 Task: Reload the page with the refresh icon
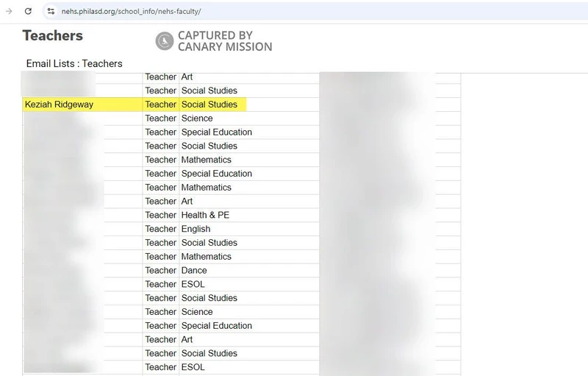point(28,12)
